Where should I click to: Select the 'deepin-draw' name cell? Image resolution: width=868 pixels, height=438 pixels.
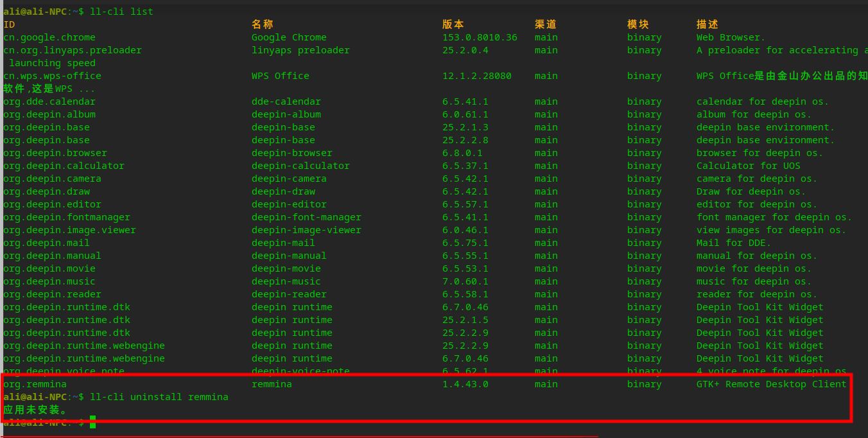[x=283, y=191]
